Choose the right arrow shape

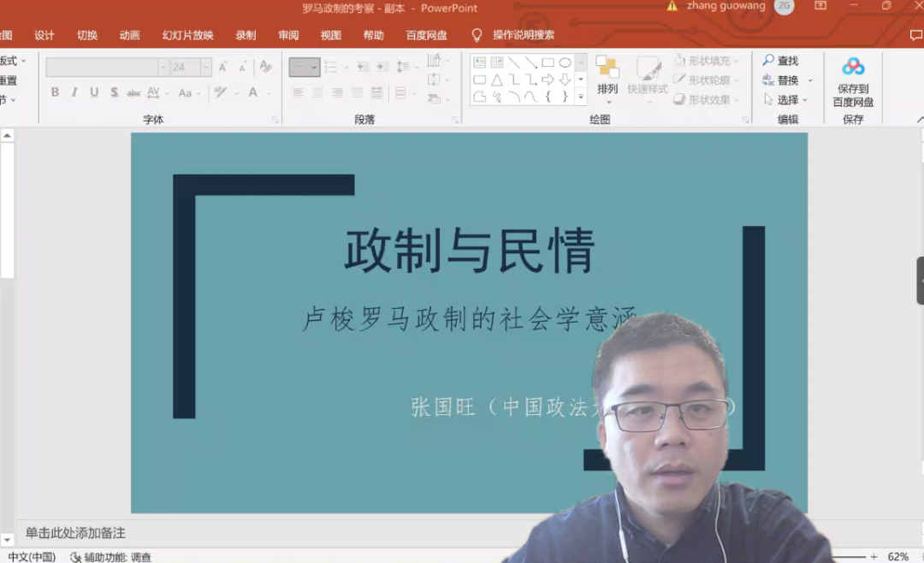548,80
